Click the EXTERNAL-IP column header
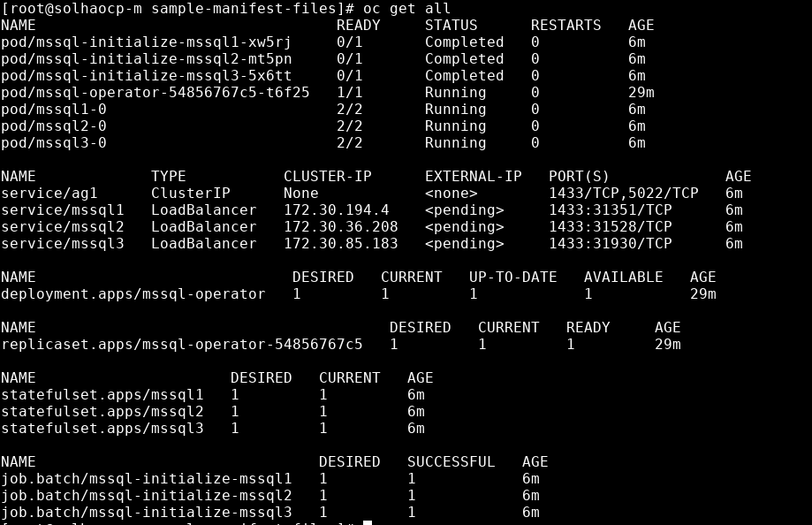 coord(474,176)
